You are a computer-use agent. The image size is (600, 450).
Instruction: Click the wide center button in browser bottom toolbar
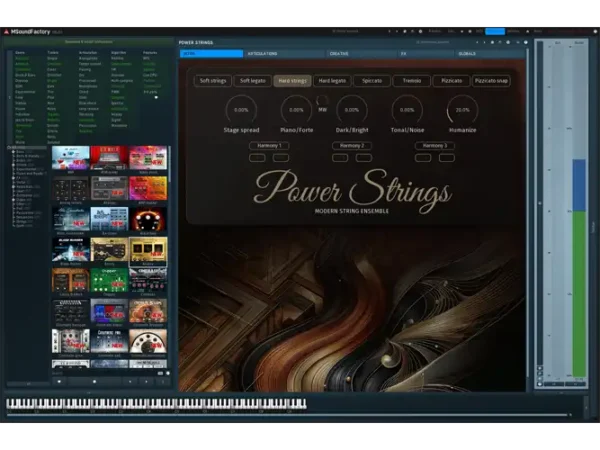click(x=95, y=382)
